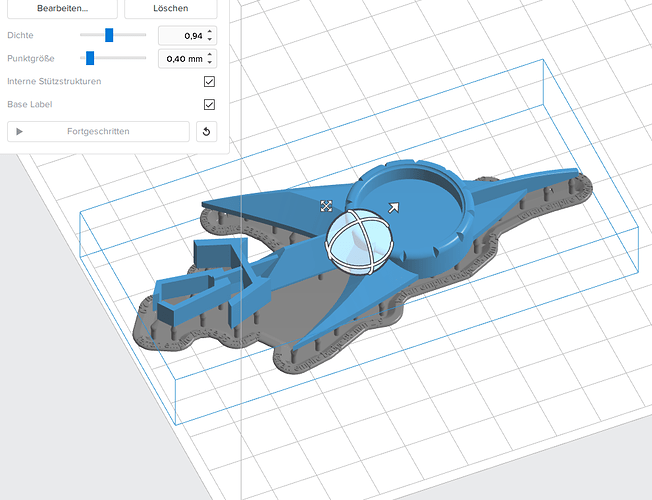Click the Punktgröße label
Viewport: 652px width, 500px height.
click(x=31, y=58)
